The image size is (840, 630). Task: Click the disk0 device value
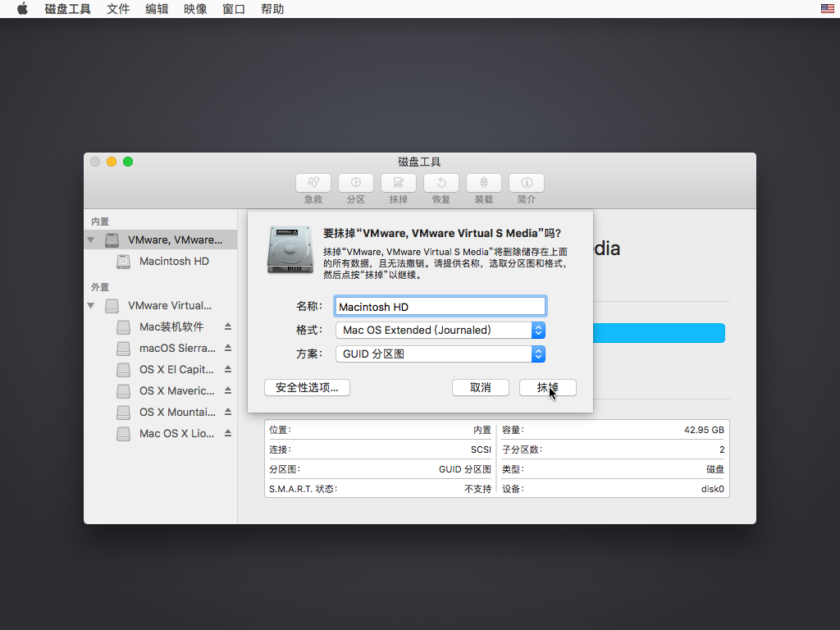pyautogui.click(x=712, y=489)
